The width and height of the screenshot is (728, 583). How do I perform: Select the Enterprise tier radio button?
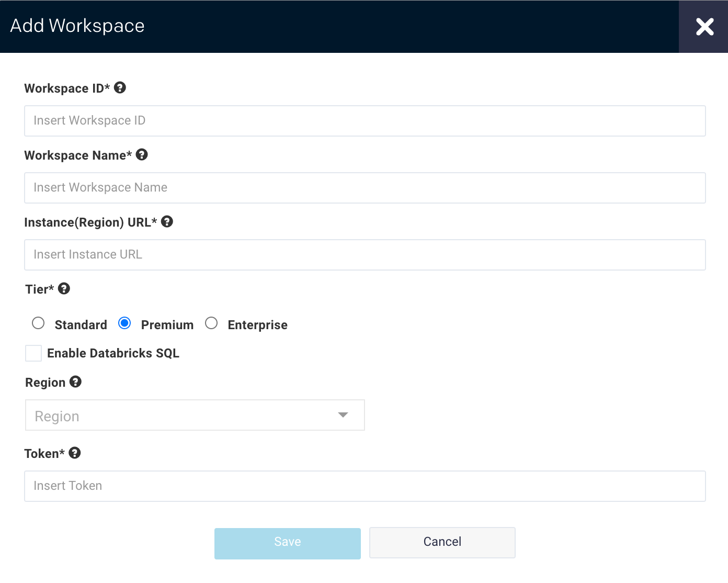click(211, 323)
